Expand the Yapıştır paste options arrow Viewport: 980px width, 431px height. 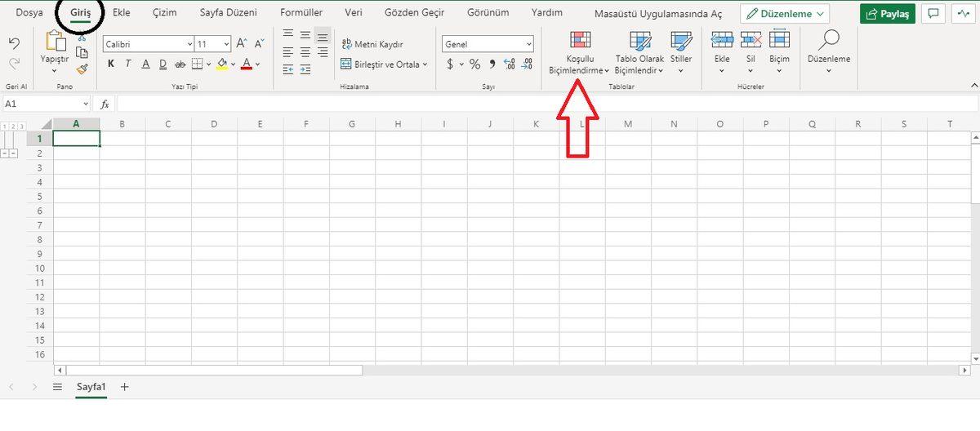coord(55,71)
